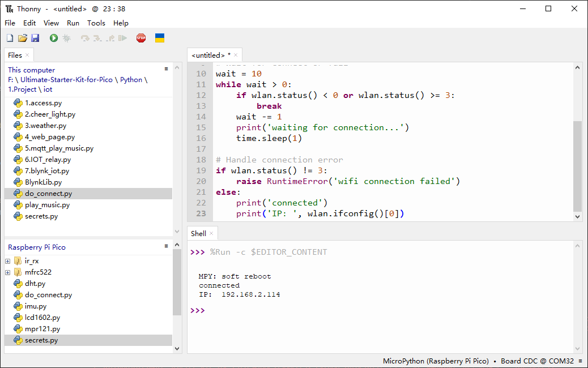The image size is (588, 368).
Task: Open the File menu
Action: (x=10, y=23)
